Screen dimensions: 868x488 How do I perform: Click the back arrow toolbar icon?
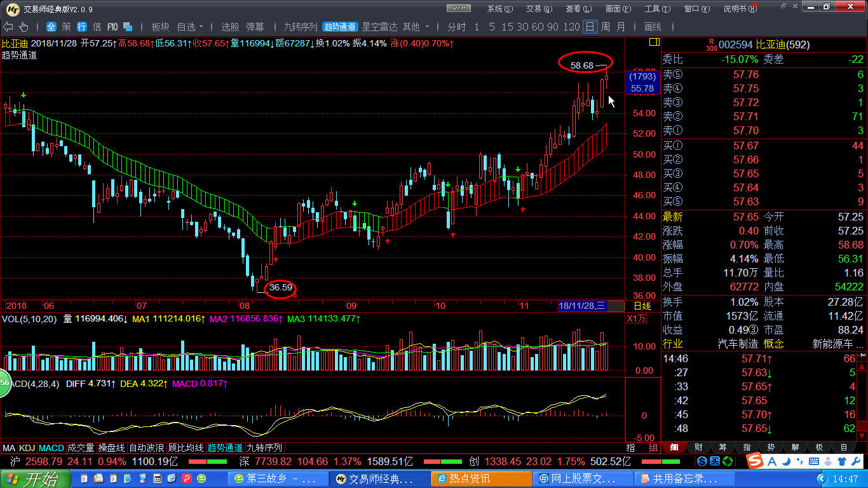tap(8, 27)
